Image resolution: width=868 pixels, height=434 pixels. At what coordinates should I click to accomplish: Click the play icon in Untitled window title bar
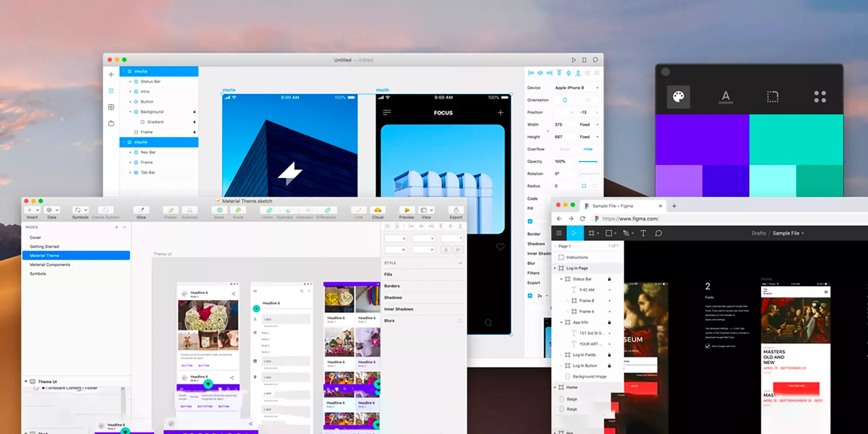click(574, 60)
